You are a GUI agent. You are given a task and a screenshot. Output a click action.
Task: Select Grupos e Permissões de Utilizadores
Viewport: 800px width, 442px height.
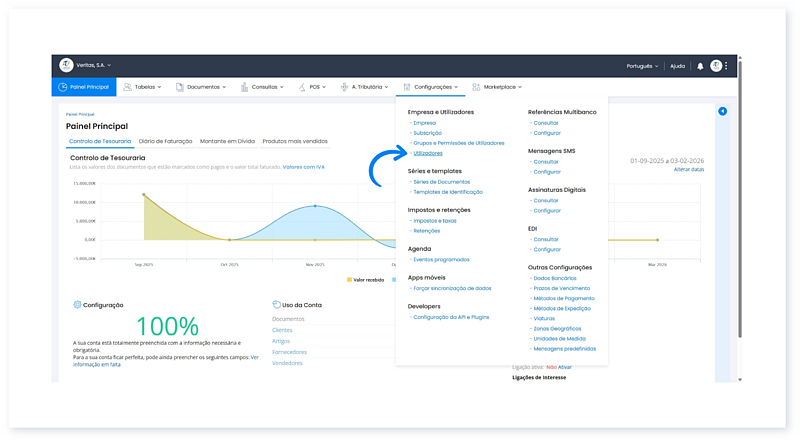coord(458,143)
